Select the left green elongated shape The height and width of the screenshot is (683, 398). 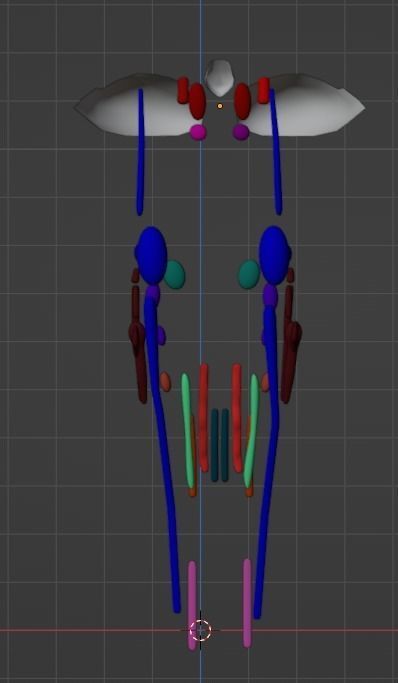[x=188, y=430]
